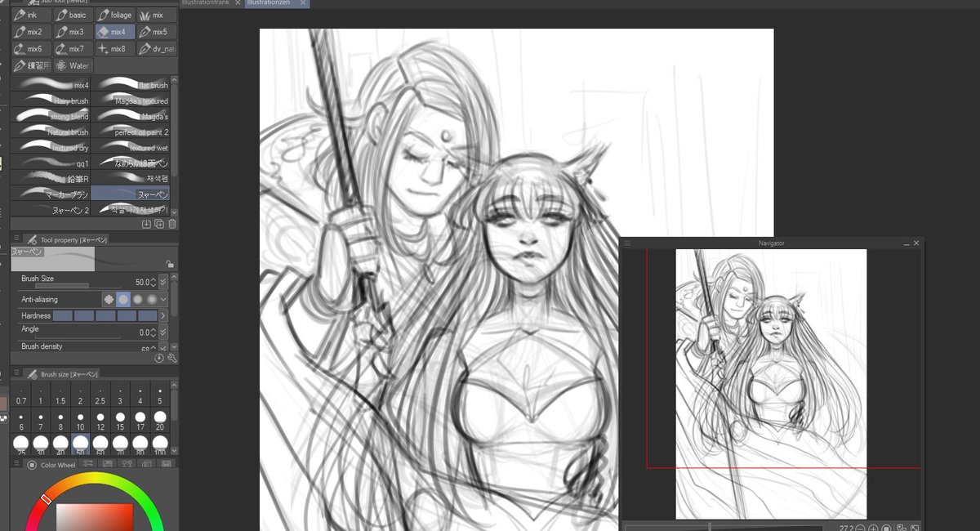
Task: Select the 練習用 sub tool group
Action: pyautogui.click(x=30, y=65)
